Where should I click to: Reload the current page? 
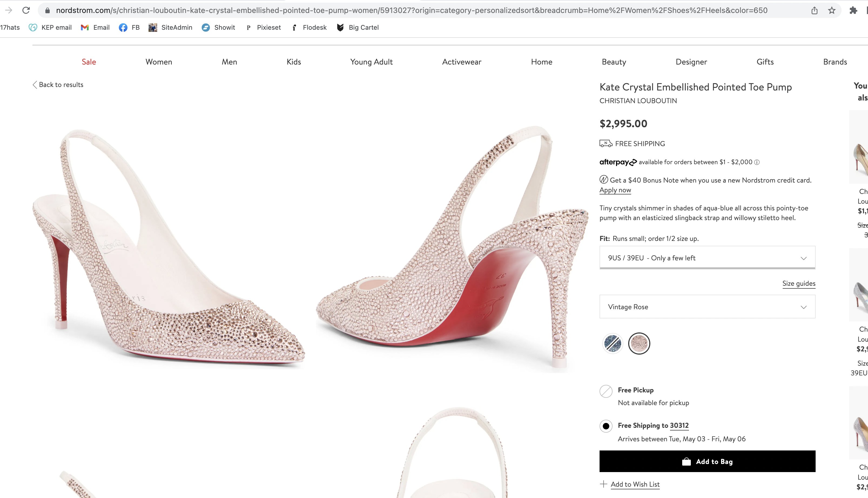tap(26, 10)
